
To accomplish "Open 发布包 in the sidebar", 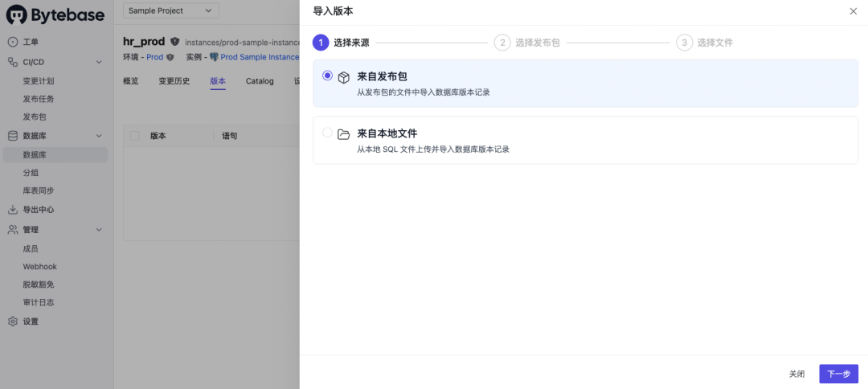I will point(35,117).
